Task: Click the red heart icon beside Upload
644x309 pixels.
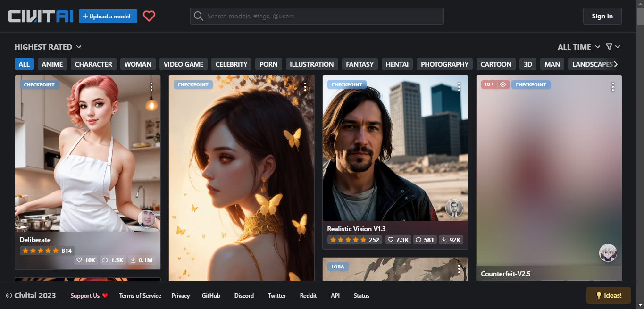Action: click(x=149, y=16)
